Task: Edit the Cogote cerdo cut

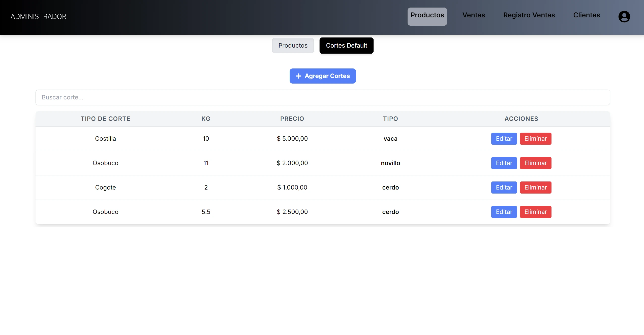Action: (x=504, y=188)
